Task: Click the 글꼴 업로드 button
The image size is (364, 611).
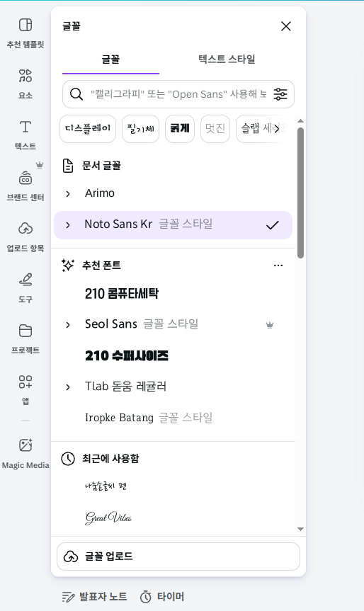Action: click(178, 556)
